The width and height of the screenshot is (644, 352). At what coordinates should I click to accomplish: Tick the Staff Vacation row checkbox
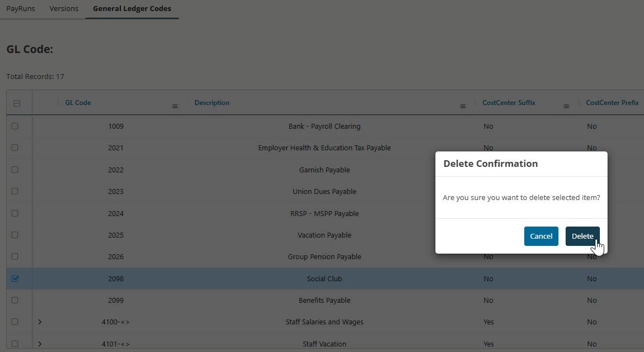(15, 344)
